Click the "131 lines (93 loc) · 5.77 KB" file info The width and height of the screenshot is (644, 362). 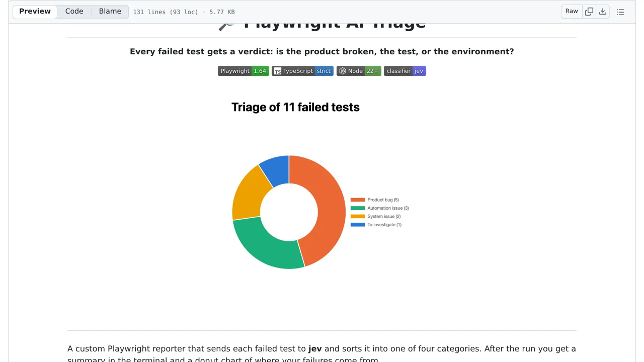184,12
